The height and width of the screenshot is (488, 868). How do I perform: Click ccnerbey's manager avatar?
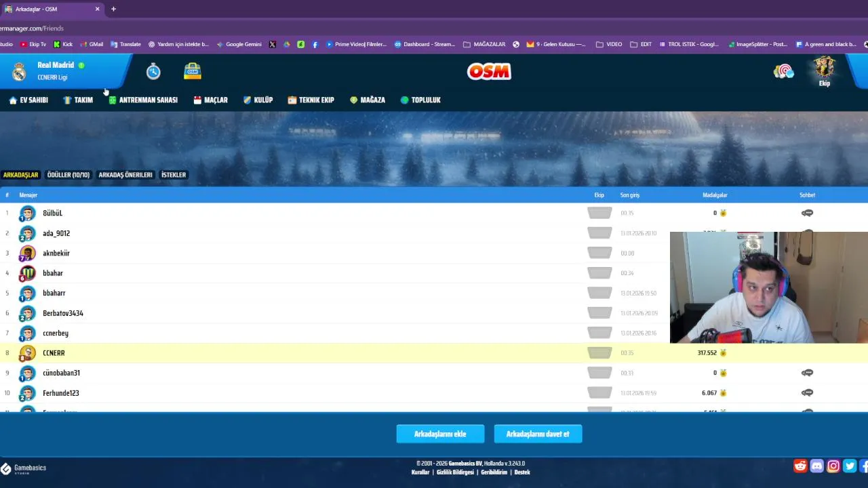(x=27, y=333)
